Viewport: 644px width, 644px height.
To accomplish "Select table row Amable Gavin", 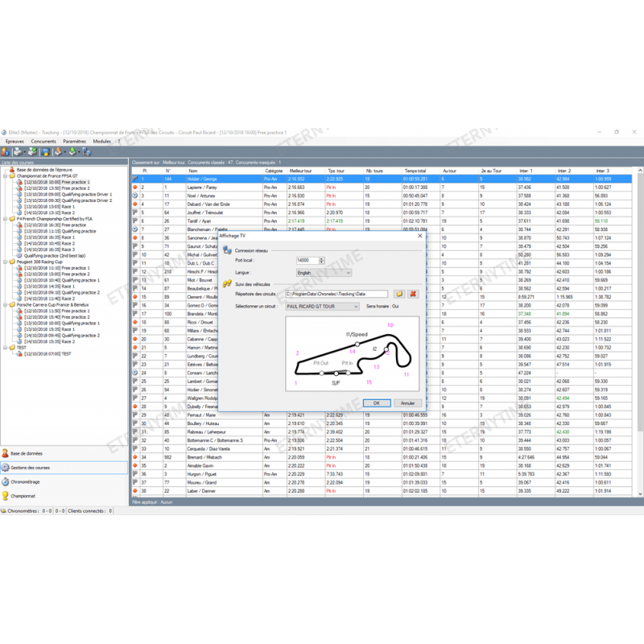I will (382, 466).
